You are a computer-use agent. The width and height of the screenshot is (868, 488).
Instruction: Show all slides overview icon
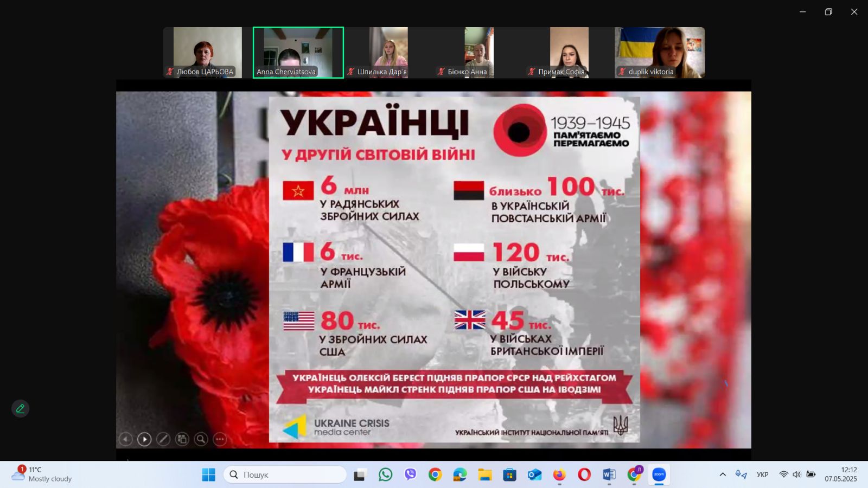coord(182,439)
